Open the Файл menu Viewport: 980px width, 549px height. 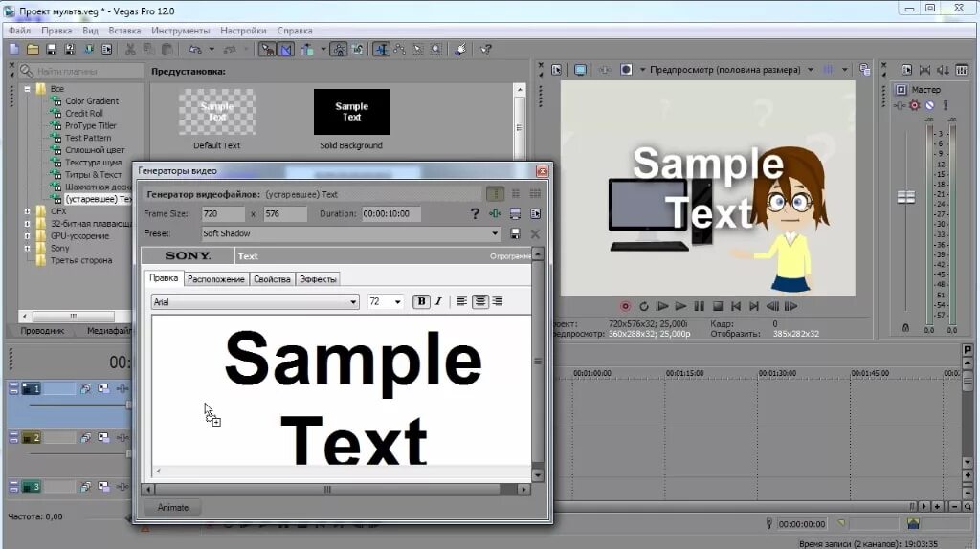point(19,30)
